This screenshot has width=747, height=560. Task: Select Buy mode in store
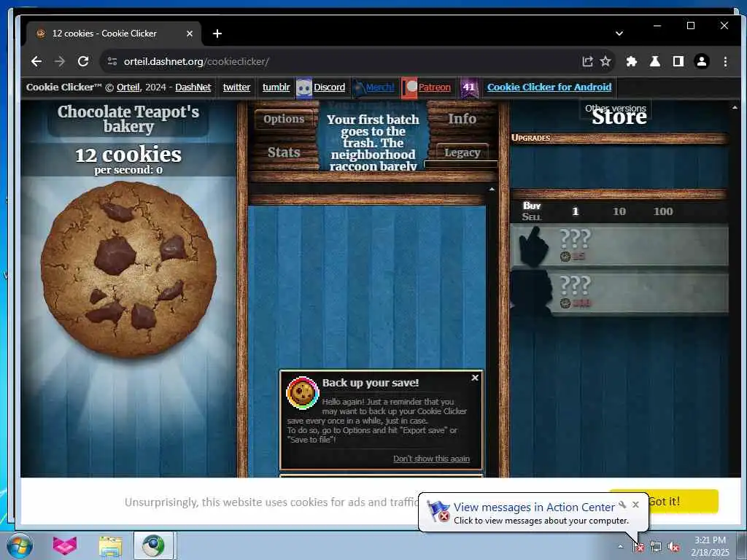532,206
